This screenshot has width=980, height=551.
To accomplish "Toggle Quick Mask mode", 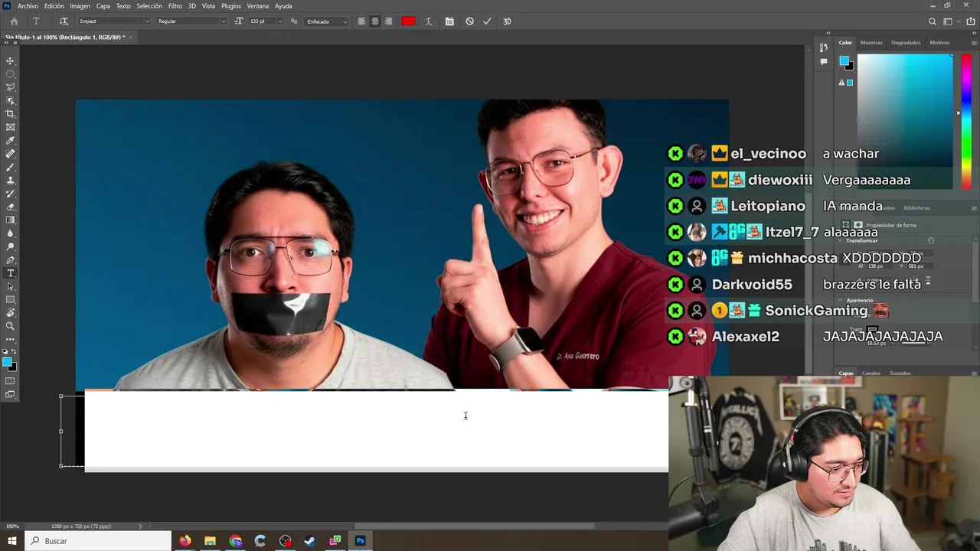I will [11, 381].
